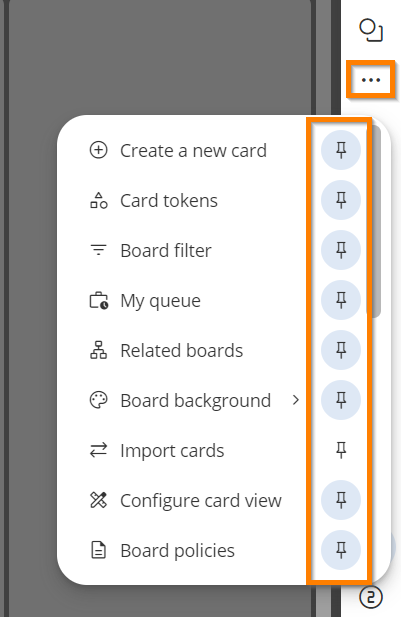Click the Board background palette icon

point(98,400)
